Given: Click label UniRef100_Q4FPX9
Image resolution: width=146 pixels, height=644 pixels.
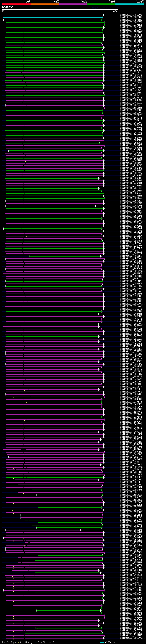Looking at the screenshot, I should click(x=131, y=286).
